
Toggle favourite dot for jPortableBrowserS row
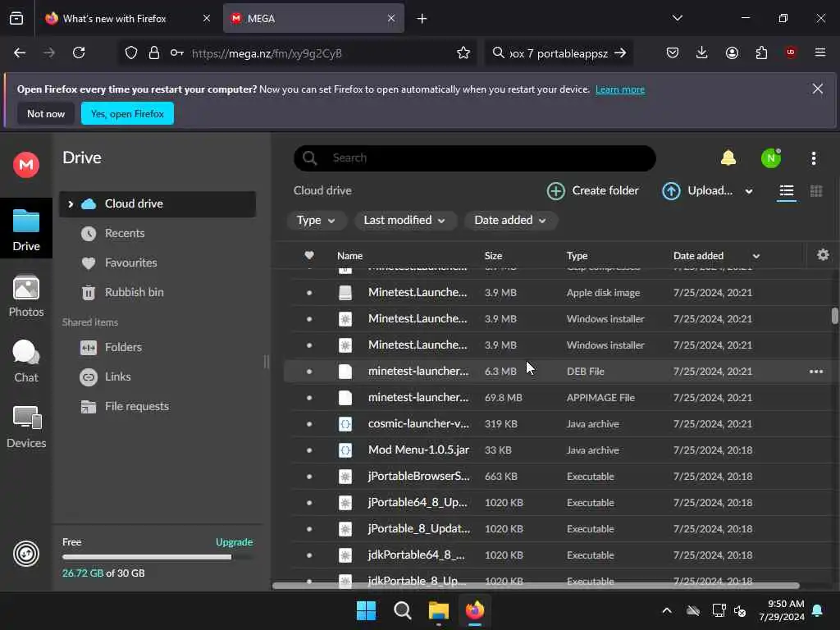click(x=309, y=477)
